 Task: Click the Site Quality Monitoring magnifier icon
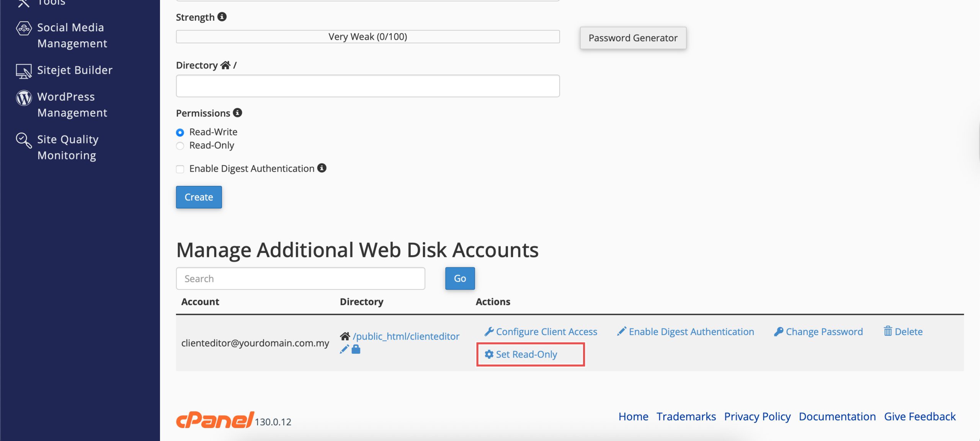pyautogui.click(x=23, y=140)
